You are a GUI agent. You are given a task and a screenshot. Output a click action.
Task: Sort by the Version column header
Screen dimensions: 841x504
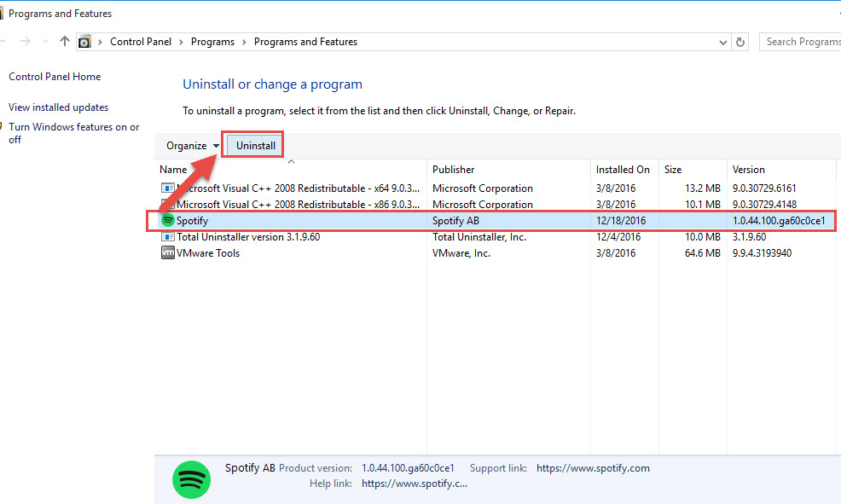click(x=781, y=170)
